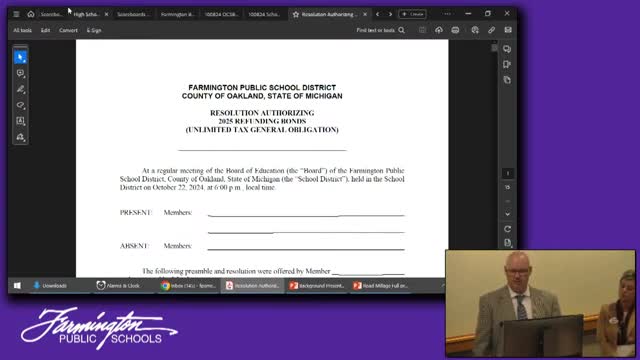Close the Resolution Authorizing tab

[x=365, y=14]
